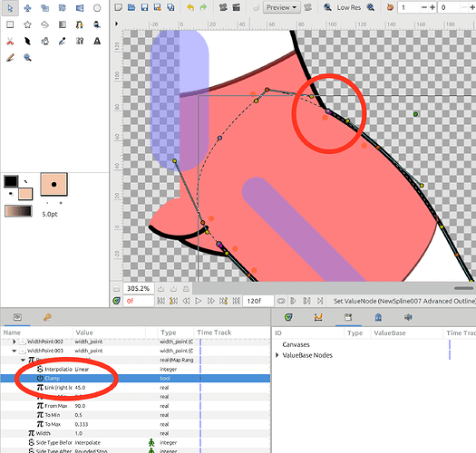Click the Undo arrow icon
Viewport: 476px width, 453px height.
(x=190, y=7)
